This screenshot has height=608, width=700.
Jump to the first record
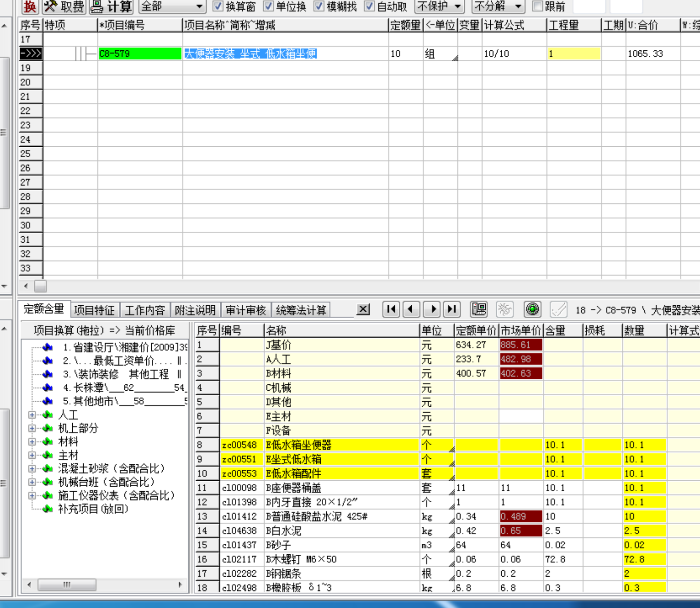391,309
